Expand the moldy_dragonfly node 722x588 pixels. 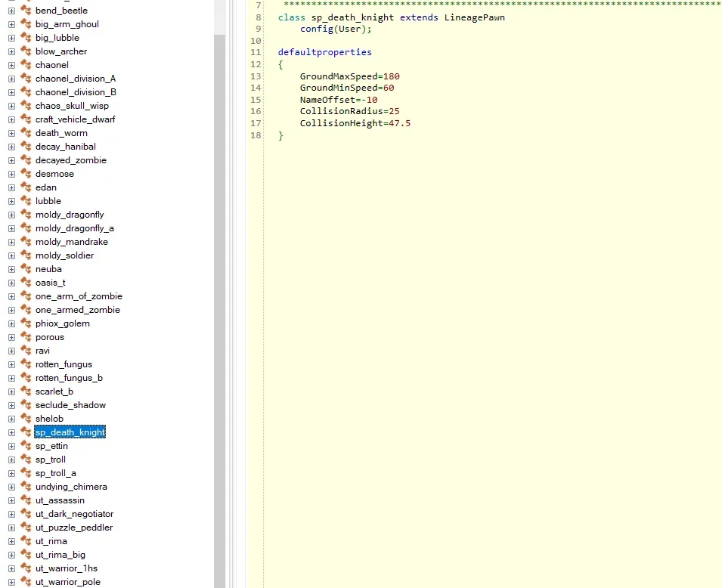click(x=11, y=215)
